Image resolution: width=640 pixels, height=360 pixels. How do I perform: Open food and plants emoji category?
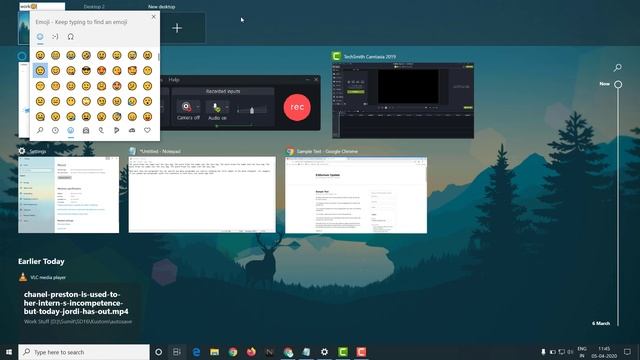[x=117, y=130]
